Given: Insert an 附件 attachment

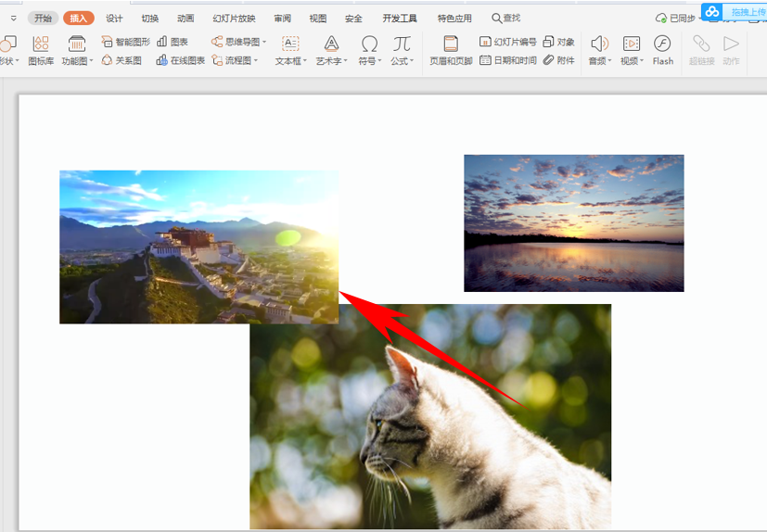Looking at the screenshot, I should pyautogui.click(x=558, y=60).
